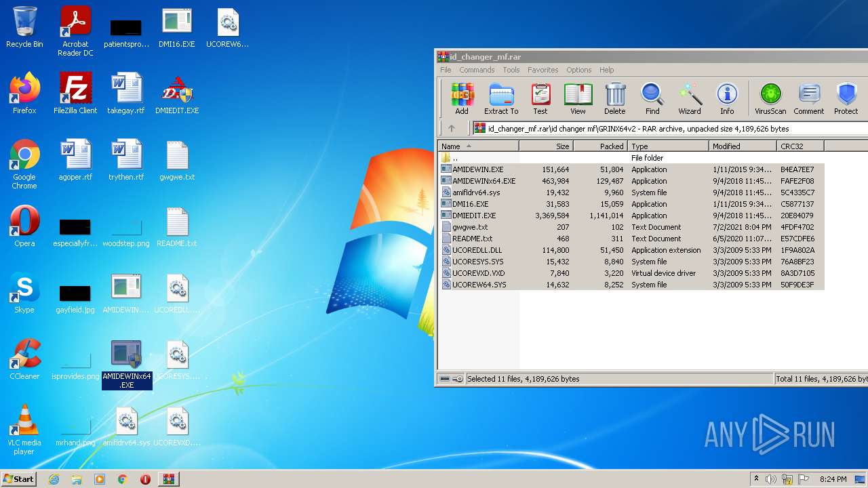Select DMI16.EXE row in archive
Image resolution: width=868 pixels, height=488 pixels.
coord(631,204)
